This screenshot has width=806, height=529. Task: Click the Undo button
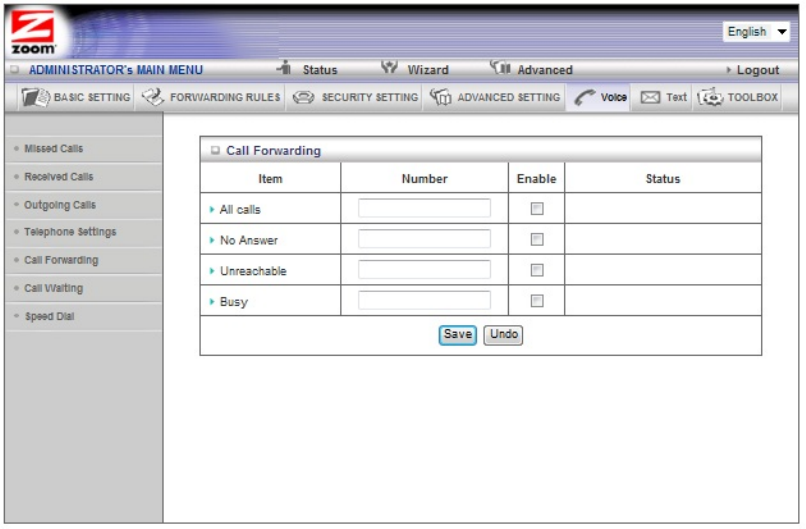coord(503,335)
